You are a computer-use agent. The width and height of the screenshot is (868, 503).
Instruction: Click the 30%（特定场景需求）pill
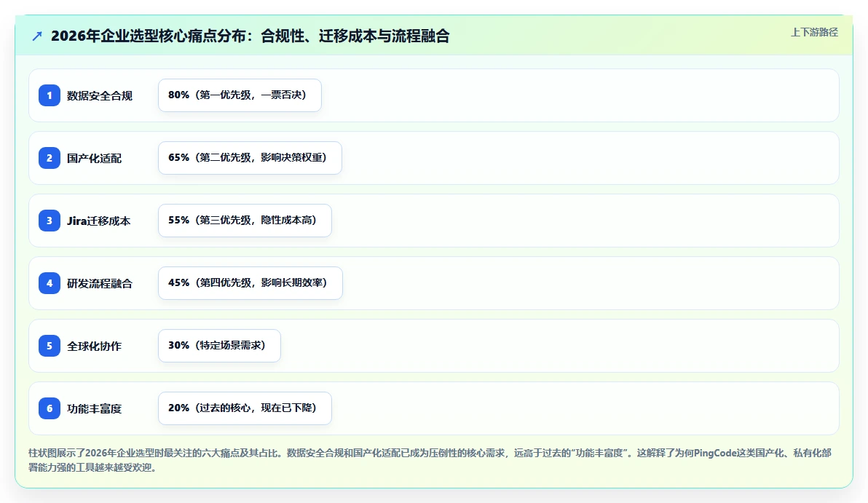(219, 345)
